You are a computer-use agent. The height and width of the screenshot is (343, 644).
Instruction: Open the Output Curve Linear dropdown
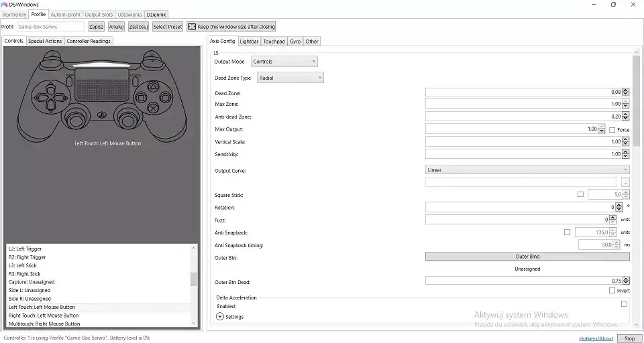[527, 170]
